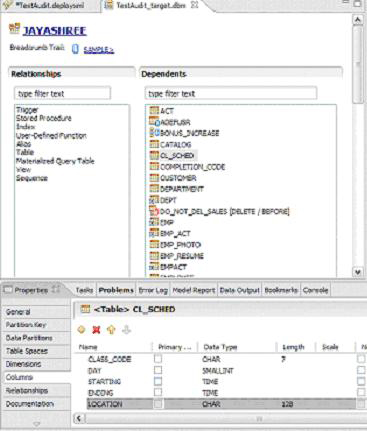Image resolution: width=367 pixels, height=431 pixels.
Task: Click the EMP alias icon
Action: [x=154, y=222]
